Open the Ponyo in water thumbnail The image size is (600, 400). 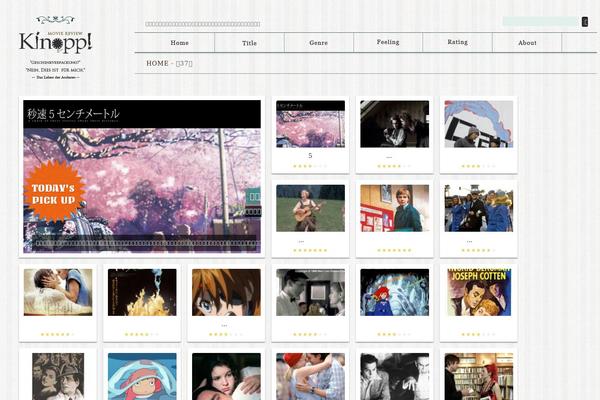tap(142, 377)
